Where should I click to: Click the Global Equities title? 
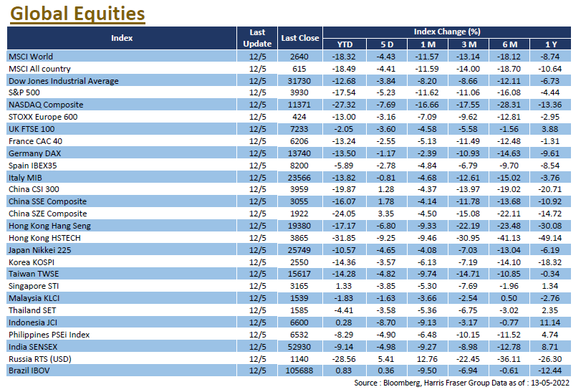(77, 14)
